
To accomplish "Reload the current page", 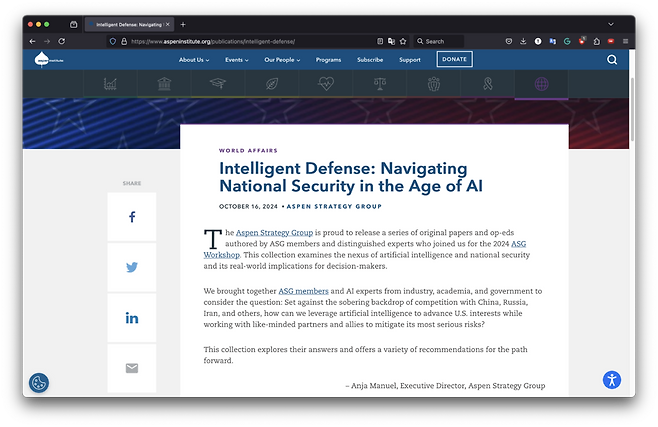I will 62,41.
